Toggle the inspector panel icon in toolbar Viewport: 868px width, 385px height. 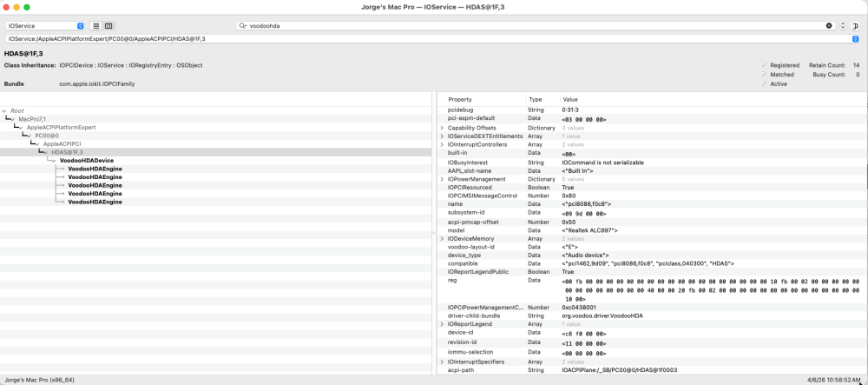click(856, 26)
